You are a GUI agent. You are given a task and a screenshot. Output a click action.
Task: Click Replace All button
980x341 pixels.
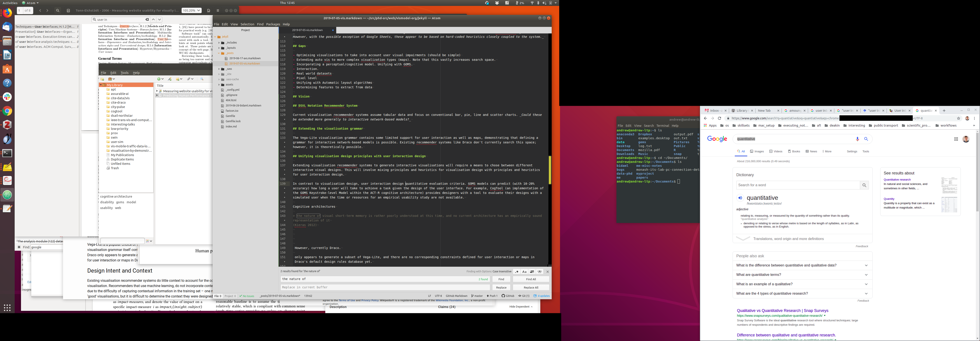(x=531, y=287)
